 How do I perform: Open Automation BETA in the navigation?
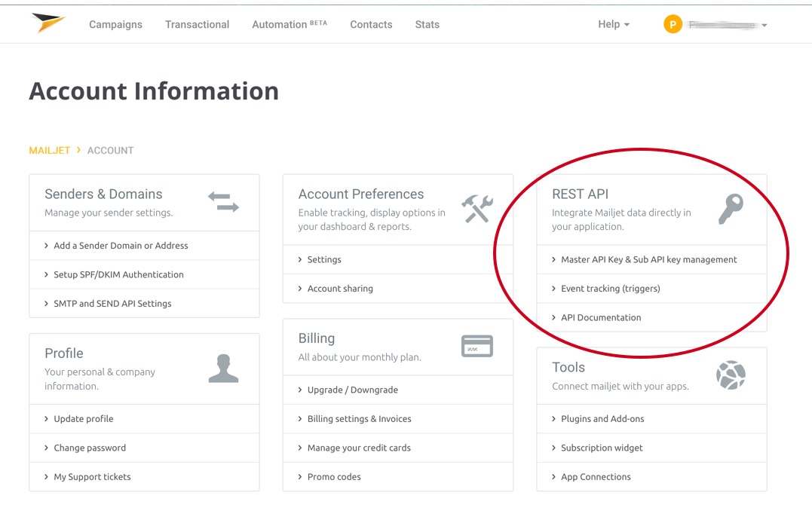(x=290, y=24)
